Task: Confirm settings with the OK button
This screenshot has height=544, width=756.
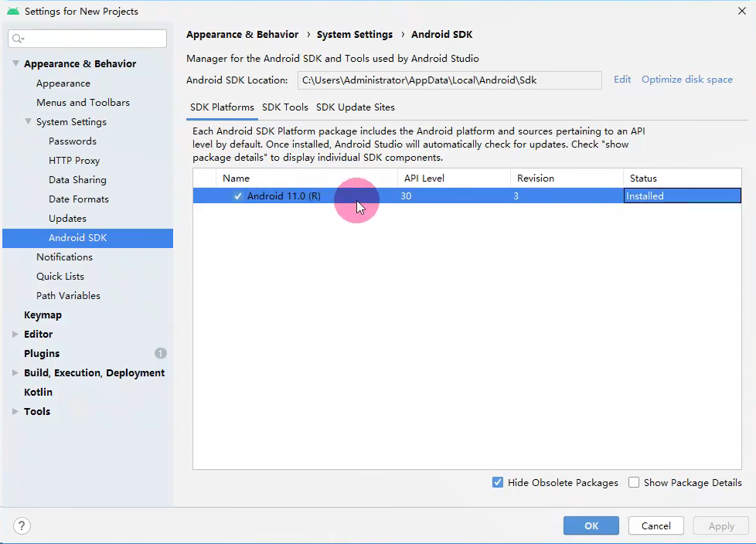Action: (x=591, y=525)
